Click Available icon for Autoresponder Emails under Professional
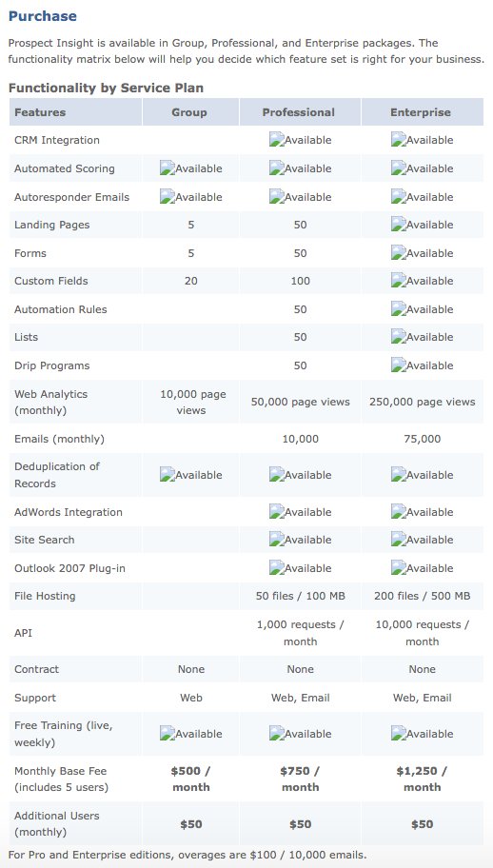 coord(301,197)
